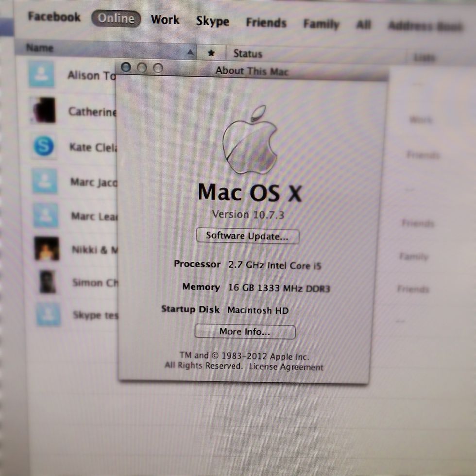This screenshot has width=476, height=476.
Task: Click Catherine's profile picture icon
Action: tap(44, 111)
